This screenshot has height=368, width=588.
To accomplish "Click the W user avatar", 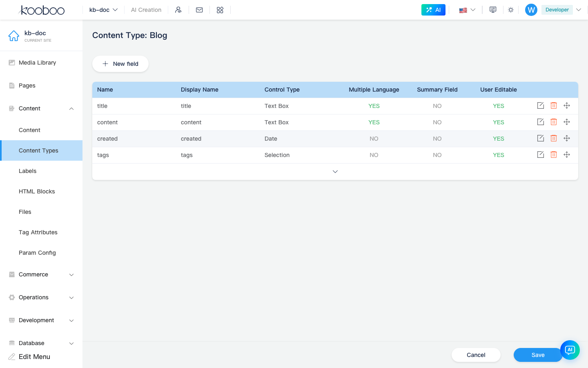I will click(531, 10).
